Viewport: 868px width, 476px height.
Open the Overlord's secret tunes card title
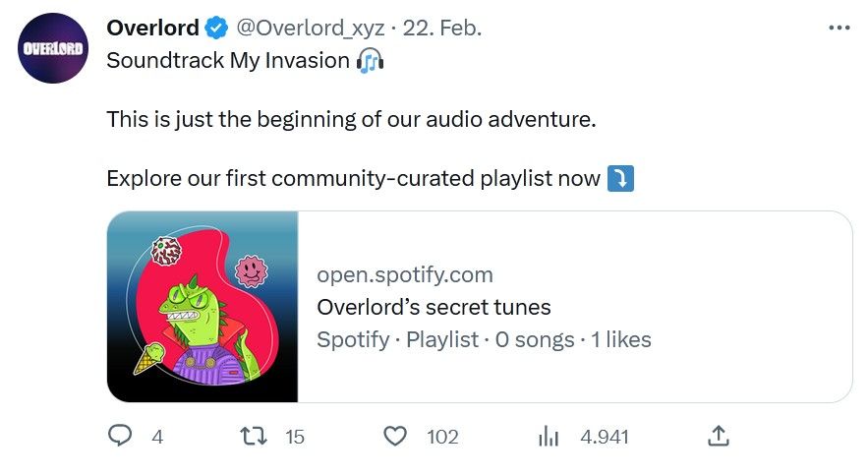(x=434, y=307)
